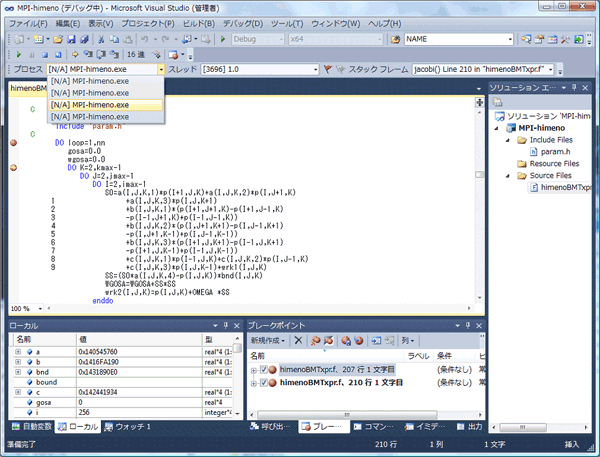Toggle checkbox for breakpoint at line 207
The image size is (600, 457).
(x=263, y=370)
